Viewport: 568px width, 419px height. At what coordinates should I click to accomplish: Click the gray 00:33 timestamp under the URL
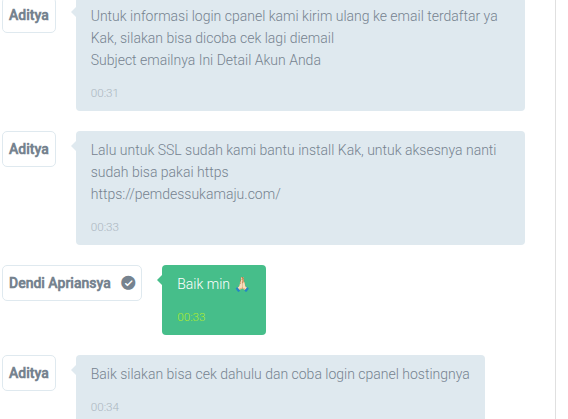point(105,227)
